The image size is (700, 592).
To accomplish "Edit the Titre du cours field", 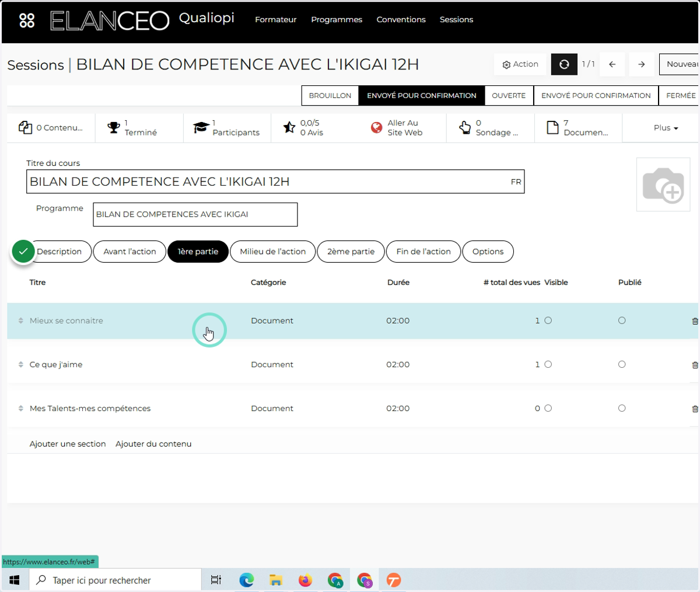I will click(275, 182).
